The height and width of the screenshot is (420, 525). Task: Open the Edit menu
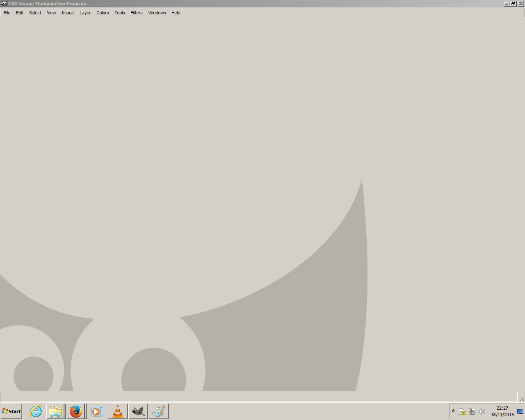pyautogui.click(x=20, y=13)
